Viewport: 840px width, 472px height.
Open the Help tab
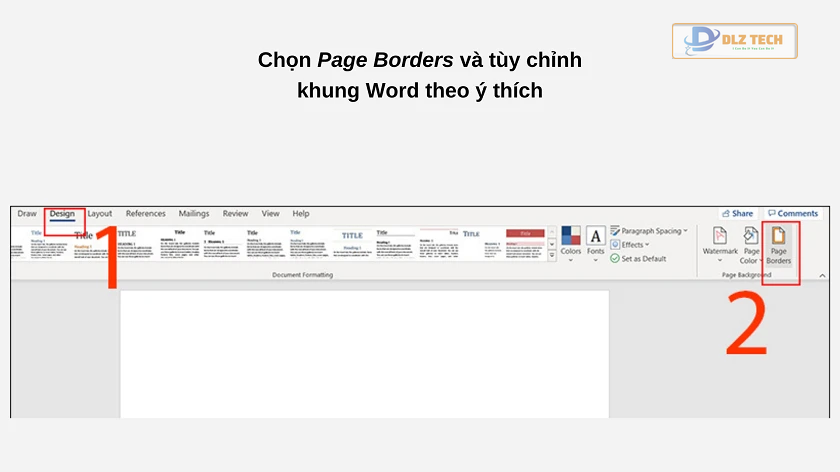point(301,213)
